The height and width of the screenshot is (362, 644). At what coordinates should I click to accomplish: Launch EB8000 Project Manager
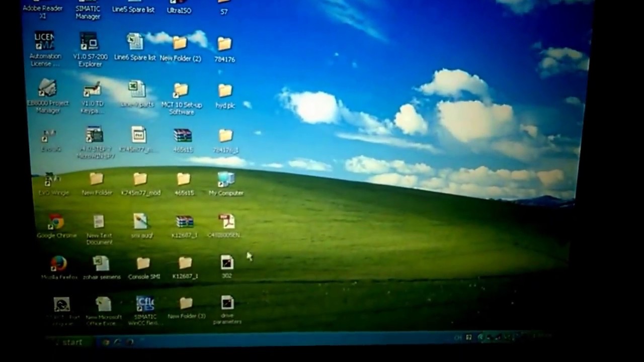48,96
